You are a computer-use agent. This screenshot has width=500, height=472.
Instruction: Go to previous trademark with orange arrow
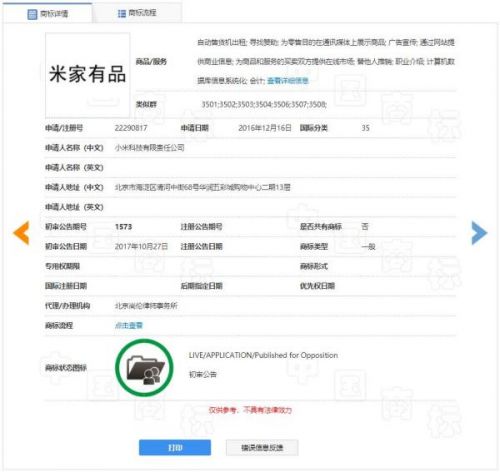pos(21,233)
